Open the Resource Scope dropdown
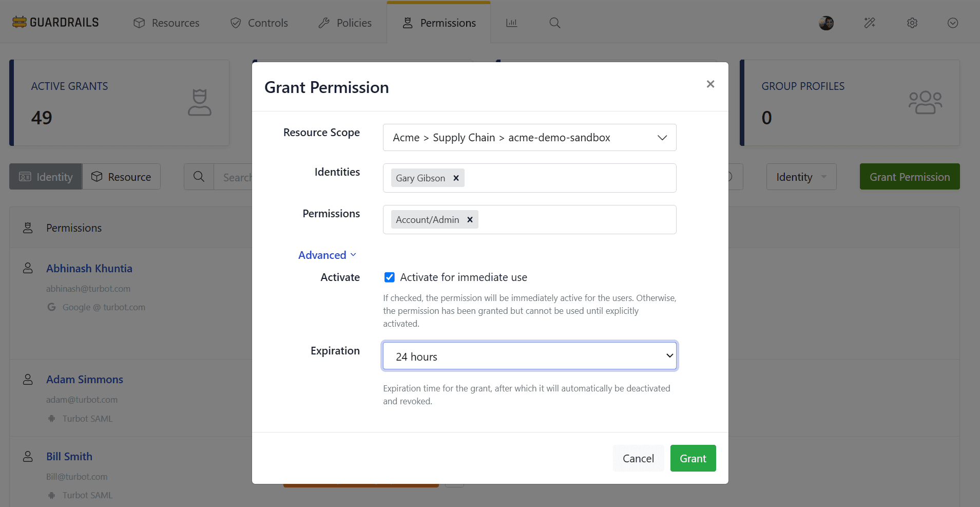980x507 pixels. click(x=529, y=138)
